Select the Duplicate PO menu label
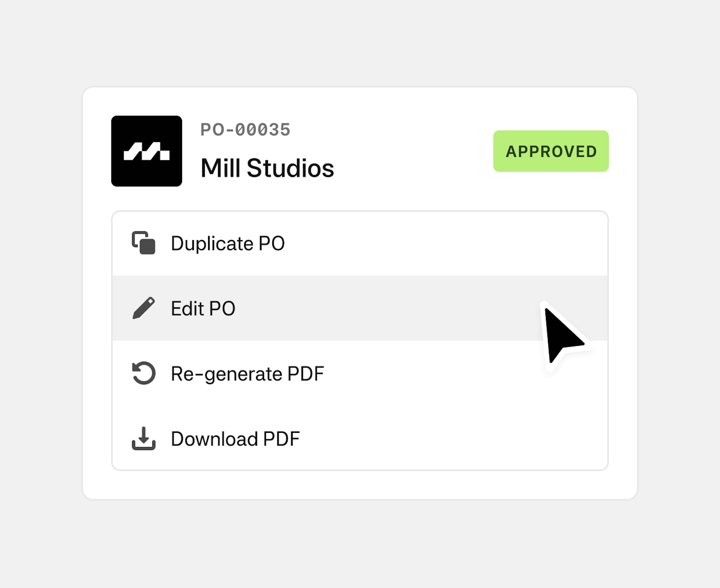Screen dimensions: 720x588 pyautogui.click(x=228, y=243)
